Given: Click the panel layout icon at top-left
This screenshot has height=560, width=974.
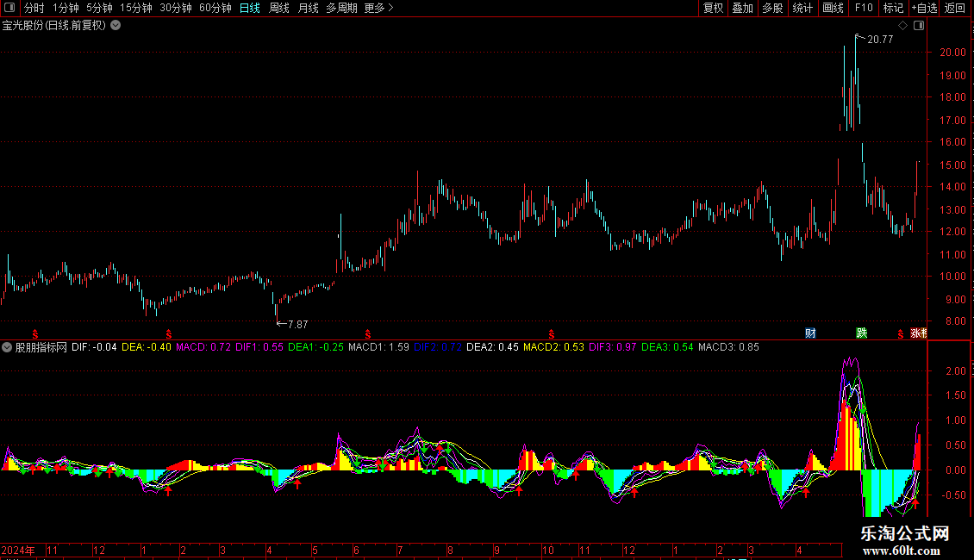Looking at the screenshot, I should coord(9,8).
